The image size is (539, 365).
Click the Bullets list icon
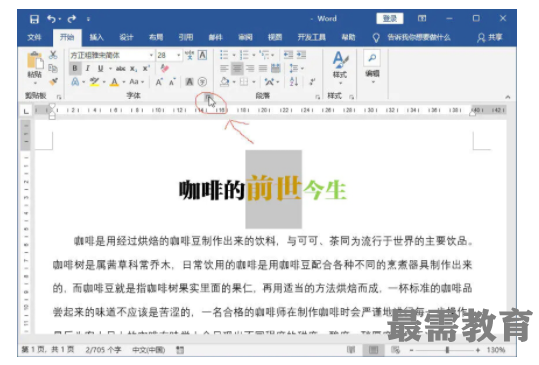(224, 55)
